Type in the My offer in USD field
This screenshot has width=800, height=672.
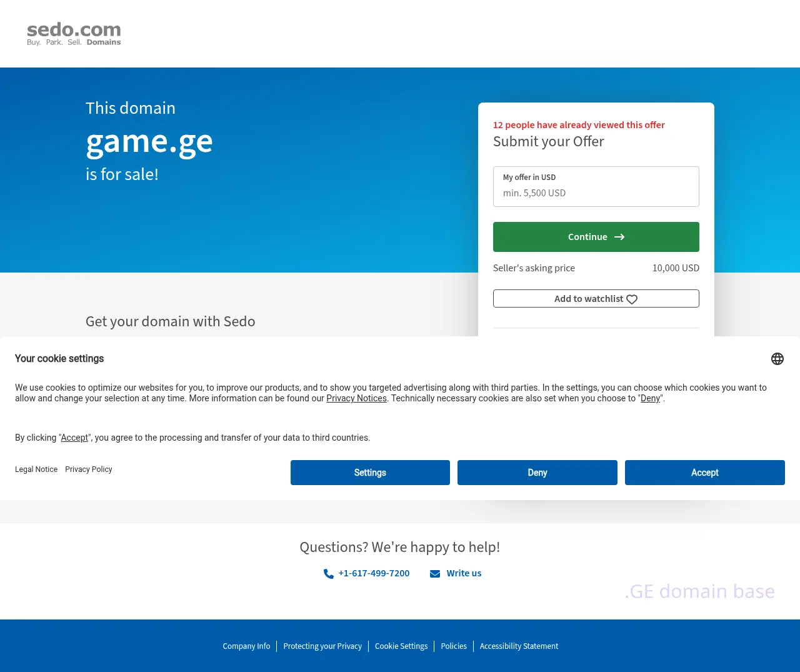[x=596, y=193]
